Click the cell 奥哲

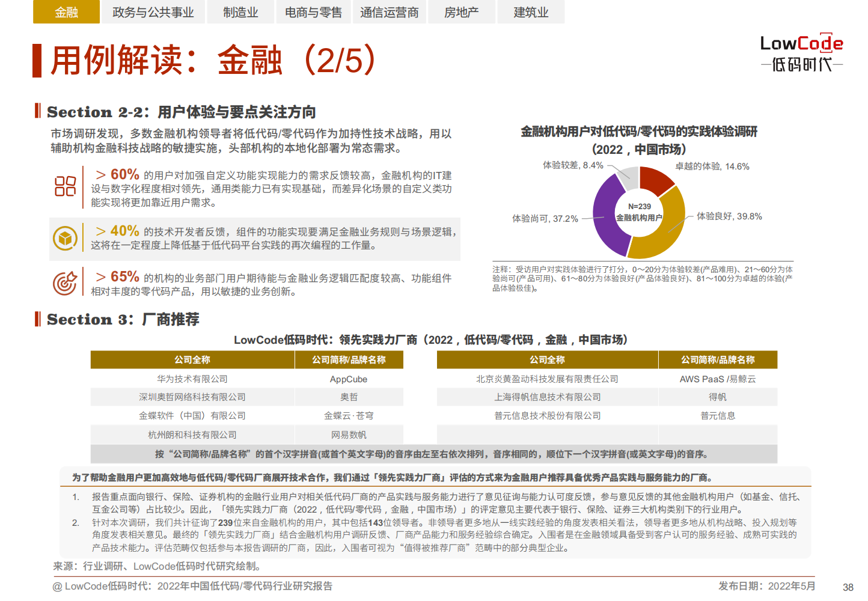pos(349,397)
